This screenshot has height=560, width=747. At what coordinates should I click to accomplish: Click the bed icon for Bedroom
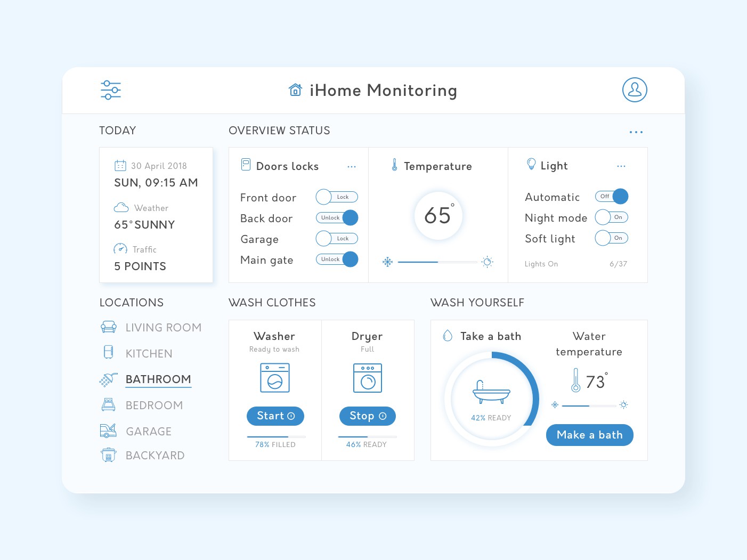(x=109, y=405)
